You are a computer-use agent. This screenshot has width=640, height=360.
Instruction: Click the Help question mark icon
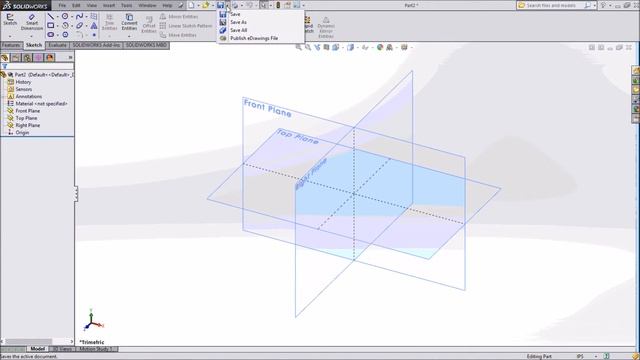point(603,5)
